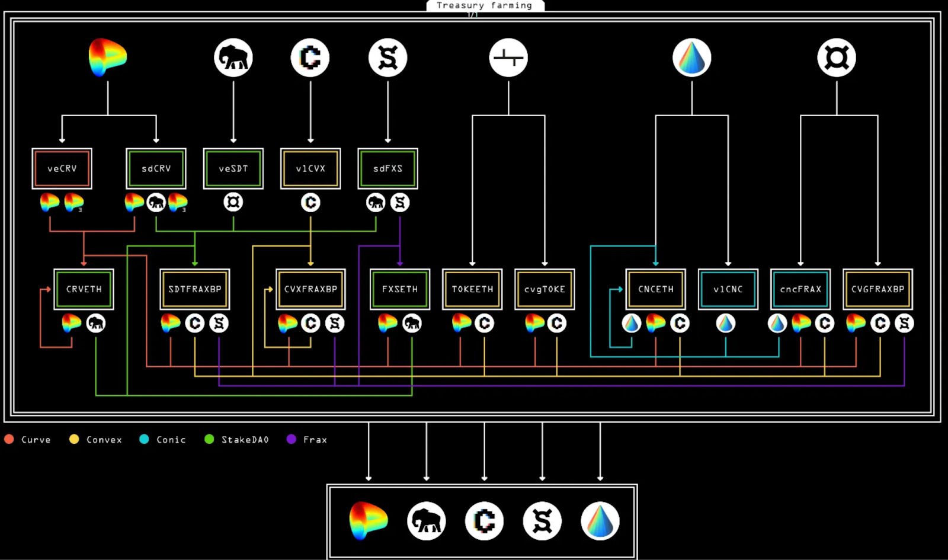
Task: Click the Conic cone in the bottom rewards box
Action: (x=600, y=521)
